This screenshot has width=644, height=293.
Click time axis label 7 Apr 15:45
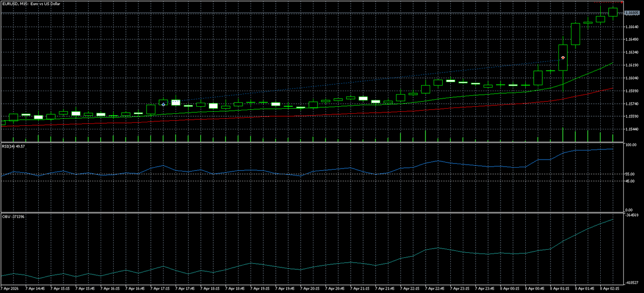(x=86, y=289)
